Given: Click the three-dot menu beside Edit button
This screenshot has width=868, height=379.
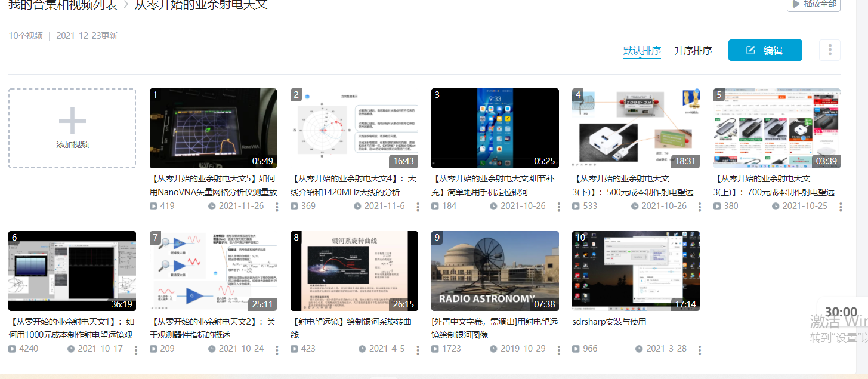Looking at the screenshot, I should pyautogui.click(x=830, y=50).
